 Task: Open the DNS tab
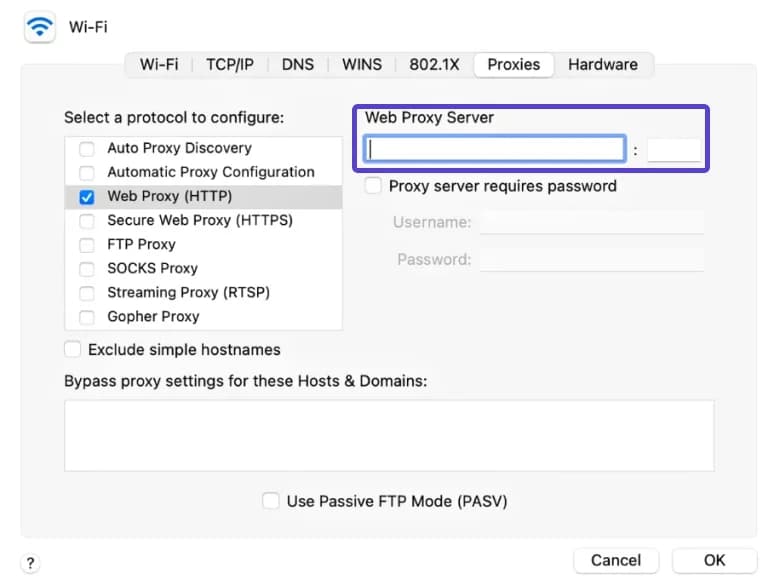[297, 64]
